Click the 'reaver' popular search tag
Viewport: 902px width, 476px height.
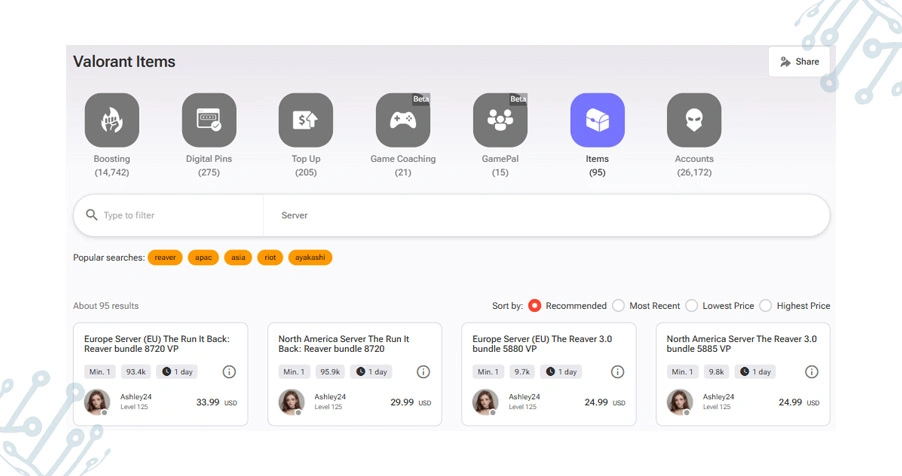tap(165, 258)
